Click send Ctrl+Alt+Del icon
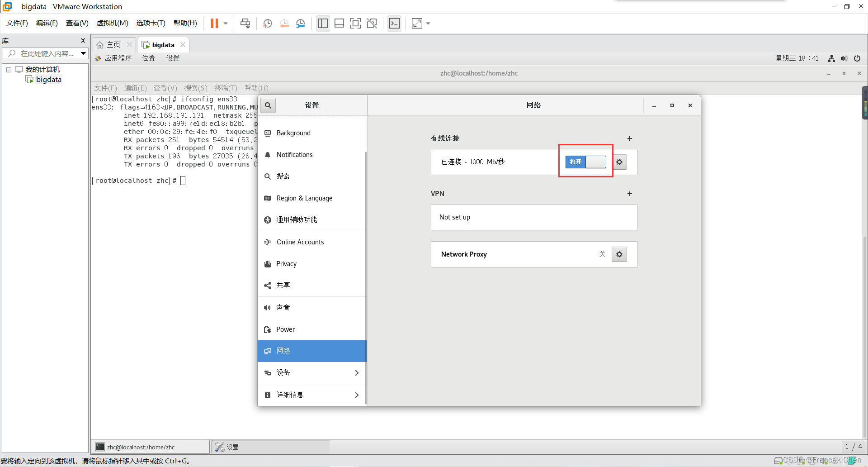868x467 pixels. point(245,23)
